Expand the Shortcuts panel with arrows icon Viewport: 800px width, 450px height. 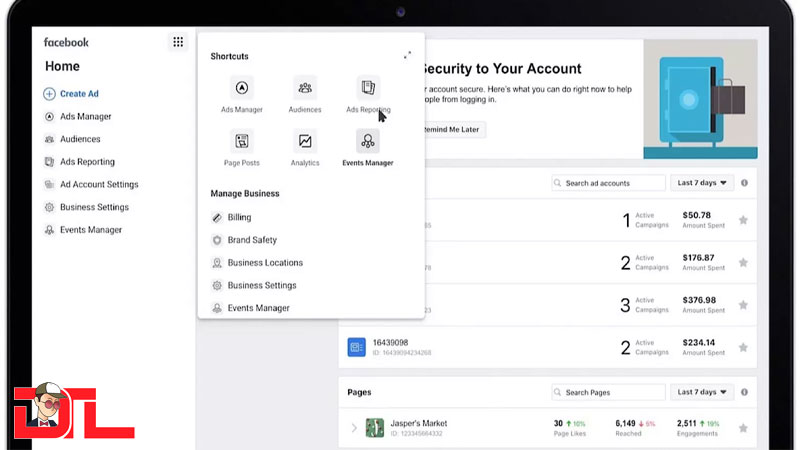click(407, 55)
